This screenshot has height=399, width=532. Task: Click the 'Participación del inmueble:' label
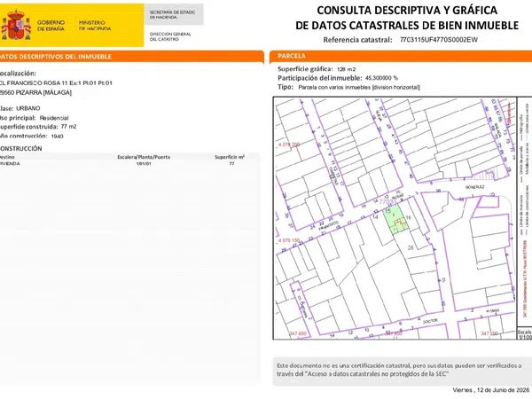coord(319,78)
